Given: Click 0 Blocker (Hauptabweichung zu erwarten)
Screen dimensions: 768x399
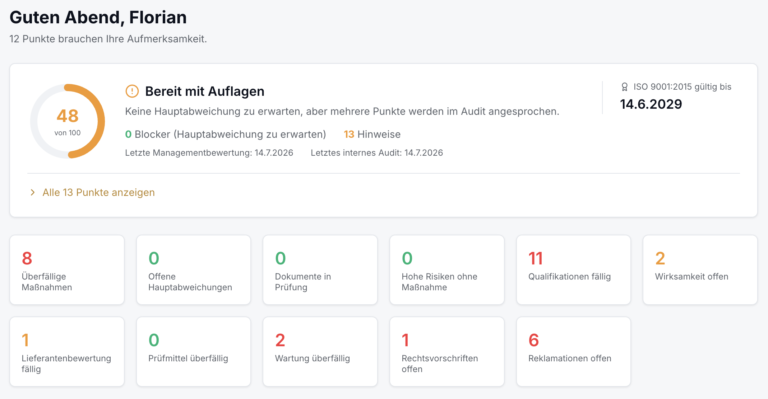Looking at the screenshot, I should [226, 134].
